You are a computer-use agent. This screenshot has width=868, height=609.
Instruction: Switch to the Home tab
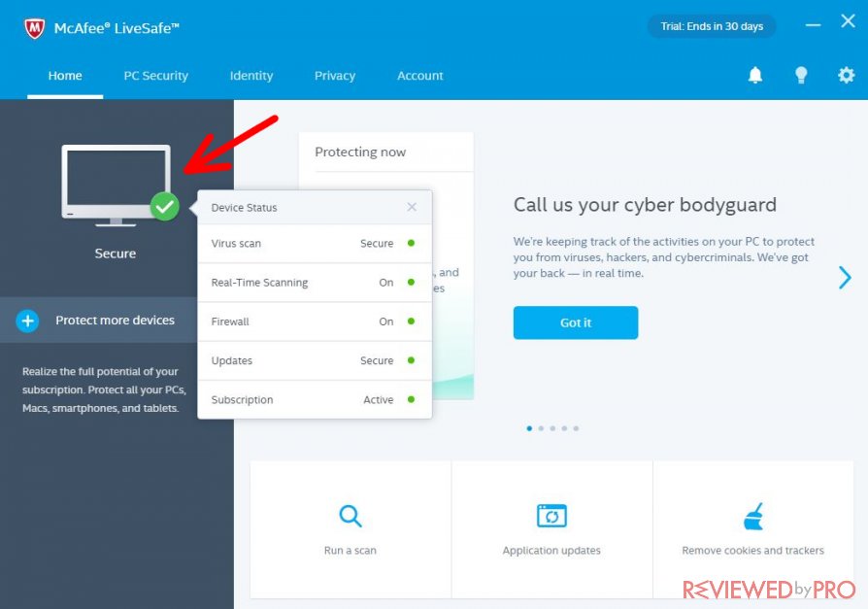[65, 76]
